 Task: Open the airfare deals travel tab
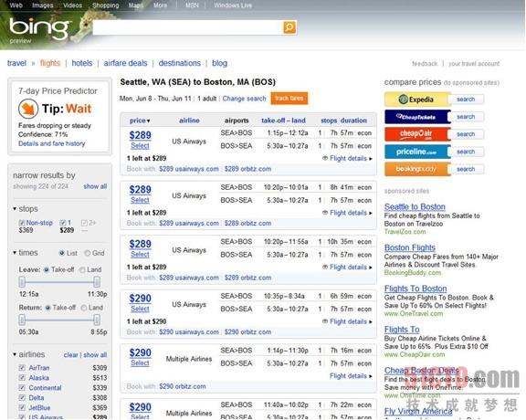(125, 63)
